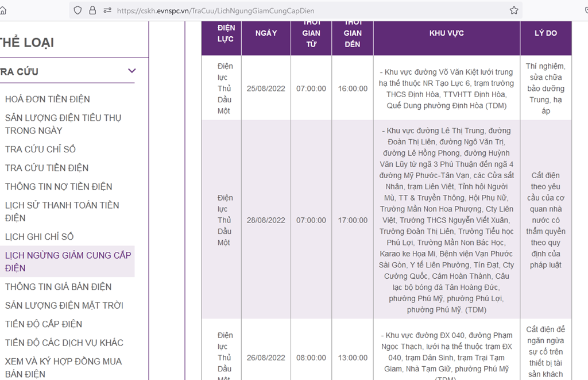The image size is (588, 380).
Task: Open THÔNG TIN GIÁ BÁN ĐIỆN link
Action: 58,287
